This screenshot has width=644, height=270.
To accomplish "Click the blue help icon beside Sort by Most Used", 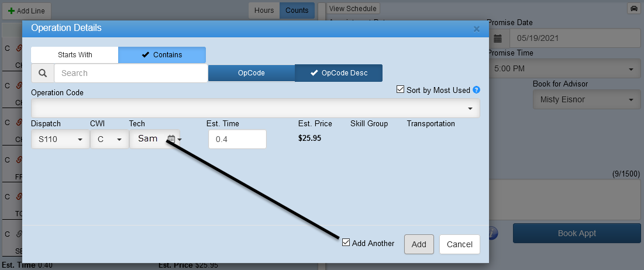I will 476,90.
